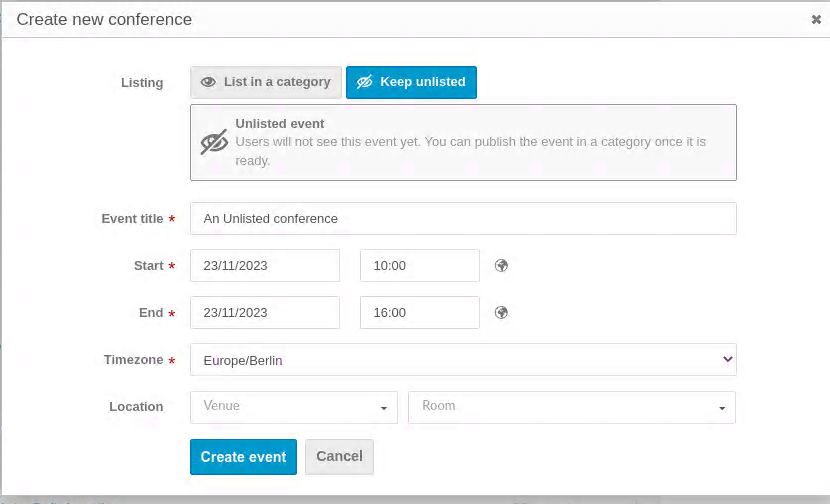Close the Create new conference dialog
This screenshot has height=504, width=830.
tap(816, 20)
